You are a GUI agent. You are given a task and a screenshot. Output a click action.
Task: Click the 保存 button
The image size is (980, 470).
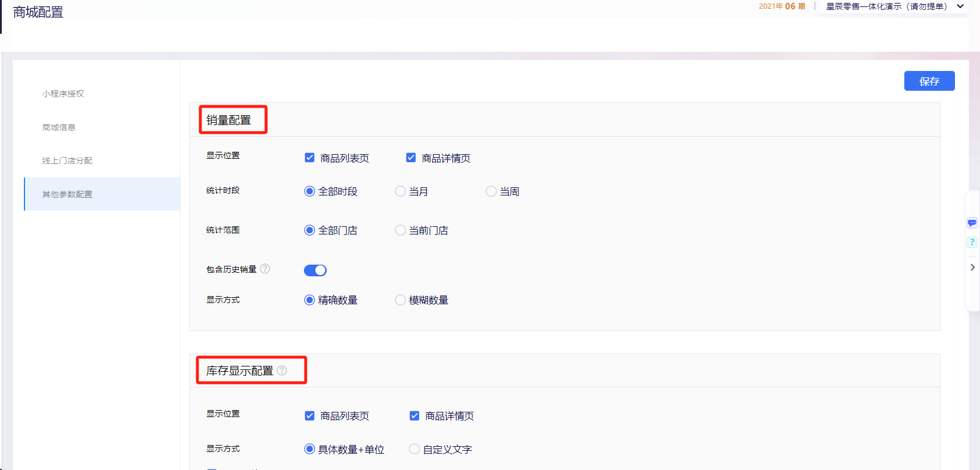click(x=929, y=81)
